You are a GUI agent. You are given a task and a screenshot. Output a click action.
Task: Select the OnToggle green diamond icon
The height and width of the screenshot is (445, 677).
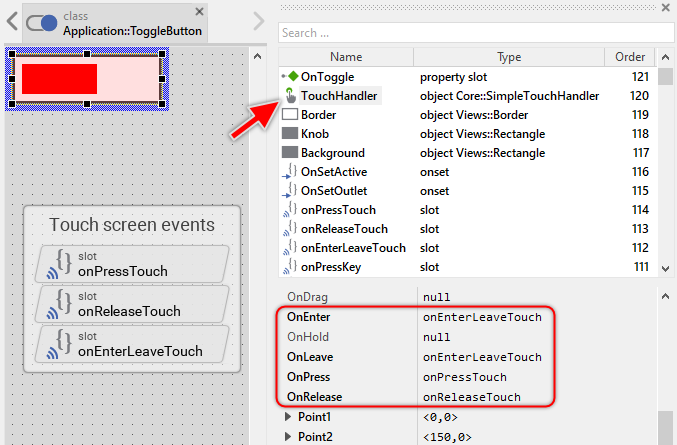290,77
